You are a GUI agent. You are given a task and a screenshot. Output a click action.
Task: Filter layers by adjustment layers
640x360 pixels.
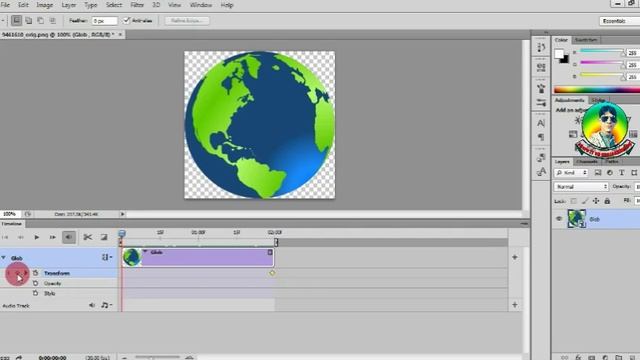pyautogui.click(x=610, y=173)
